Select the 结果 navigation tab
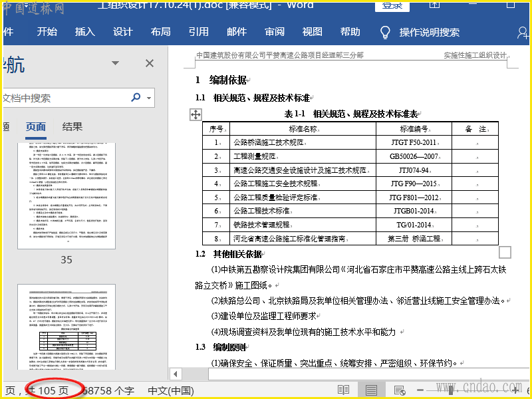 pyautogui.click(x=72, y=127)
